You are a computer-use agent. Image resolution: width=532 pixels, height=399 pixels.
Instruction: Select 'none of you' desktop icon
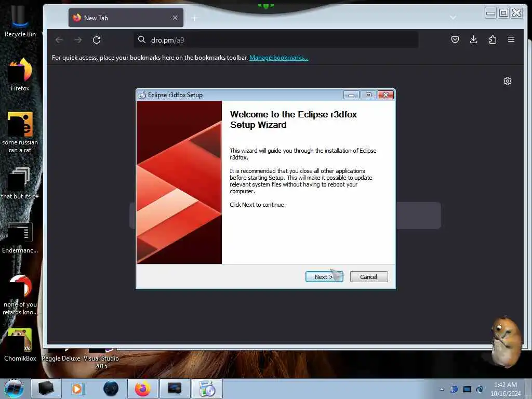pos(20,295)
